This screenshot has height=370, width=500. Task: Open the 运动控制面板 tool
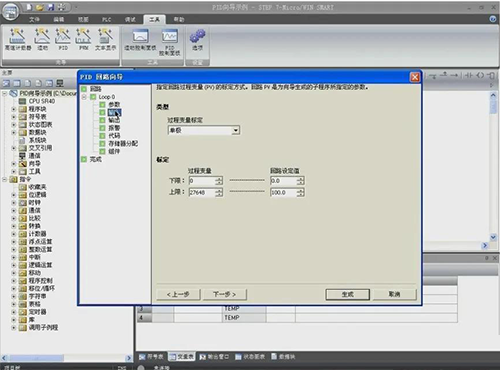click(140, 40)
